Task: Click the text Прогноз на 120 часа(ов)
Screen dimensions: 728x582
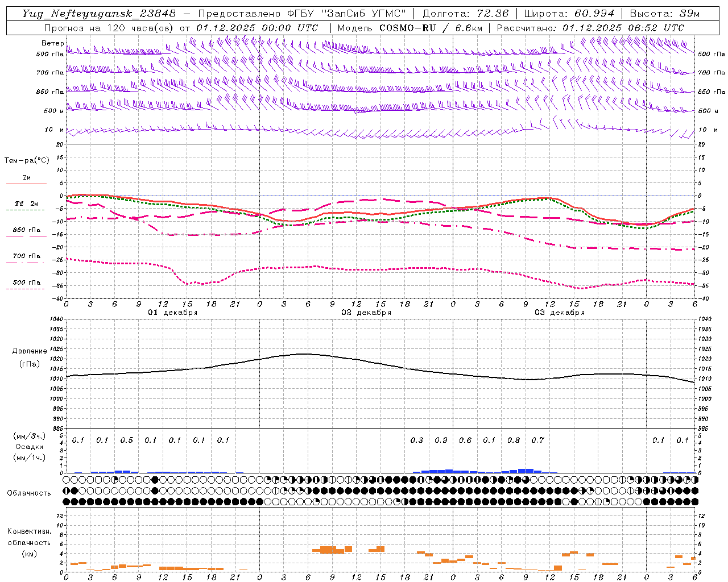Action: point(109,28)
